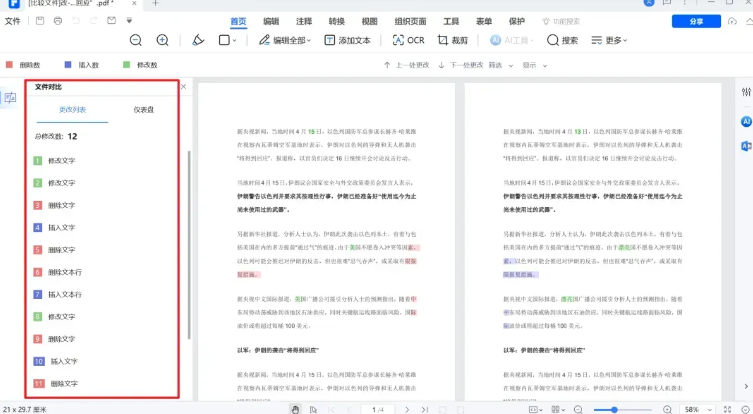753x414 pixels.
Task: Click the toolbar zoom out magnifier
Action: [x=136, y=40]
